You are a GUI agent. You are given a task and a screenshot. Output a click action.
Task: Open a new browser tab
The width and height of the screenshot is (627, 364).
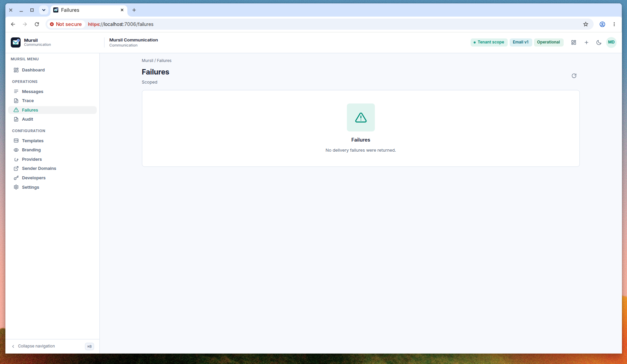[134, 10]
